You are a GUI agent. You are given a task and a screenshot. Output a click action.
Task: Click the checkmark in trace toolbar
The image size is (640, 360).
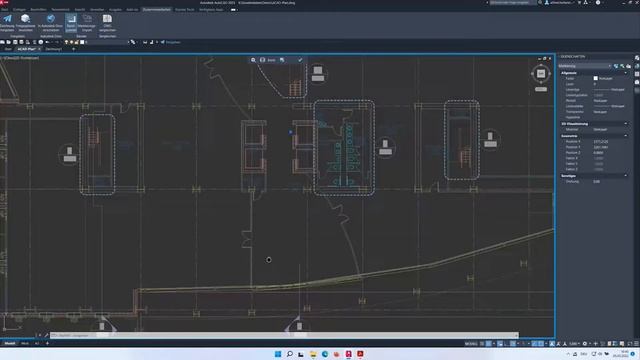pos(300,60)
